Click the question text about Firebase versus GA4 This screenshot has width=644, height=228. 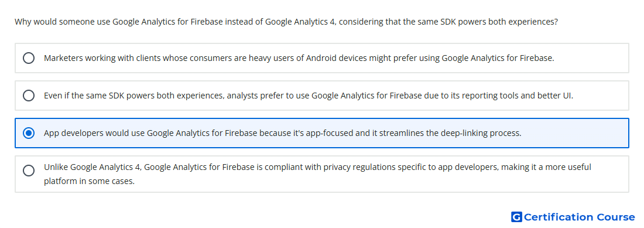[x=286, y=22]
